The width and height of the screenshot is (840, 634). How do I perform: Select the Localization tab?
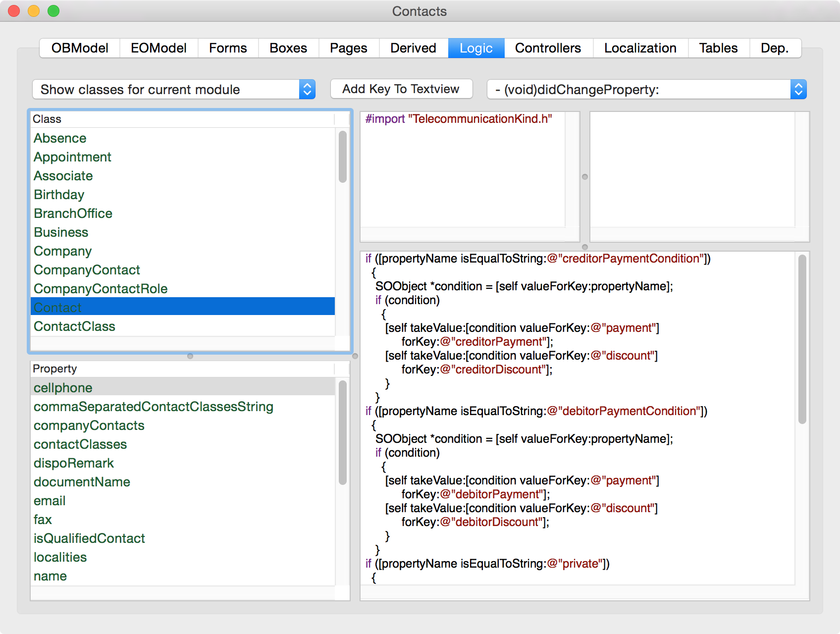[x=640, y=48]
